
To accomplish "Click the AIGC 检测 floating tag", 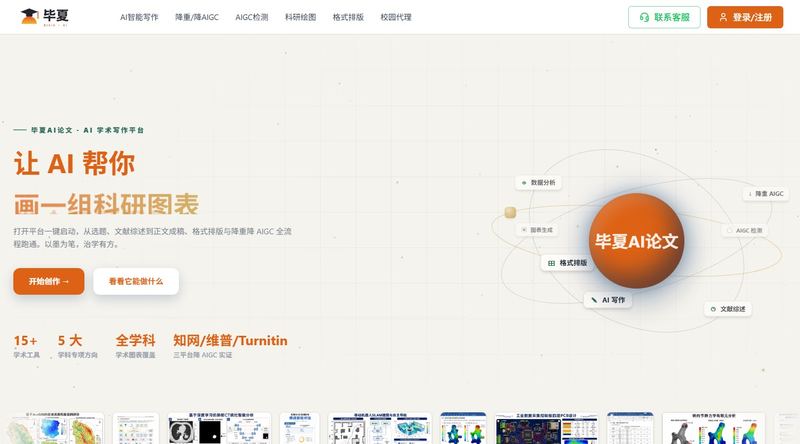I will pos(745,231).
